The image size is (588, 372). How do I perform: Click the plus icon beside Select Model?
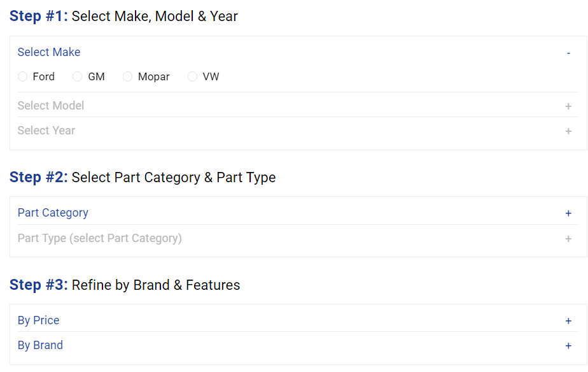click(x=568, y=106)
